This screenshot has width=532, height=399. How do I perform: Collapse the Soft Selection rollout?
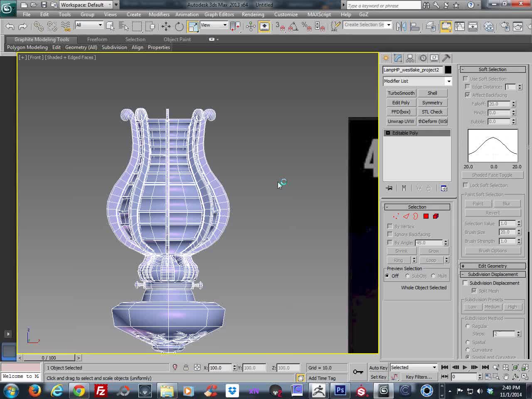pyautogui.click(x=493, y=69)
